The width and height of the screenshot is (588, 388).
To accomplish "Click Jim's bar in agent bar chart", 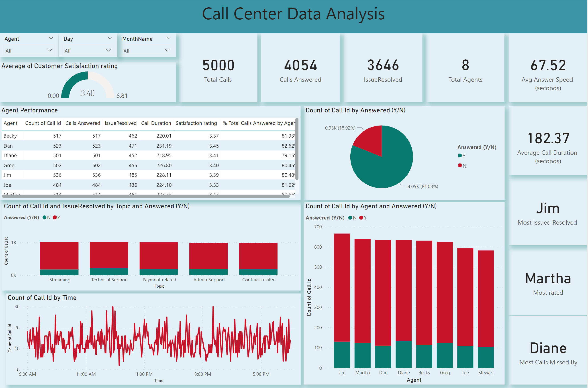I will pos(342,297).
